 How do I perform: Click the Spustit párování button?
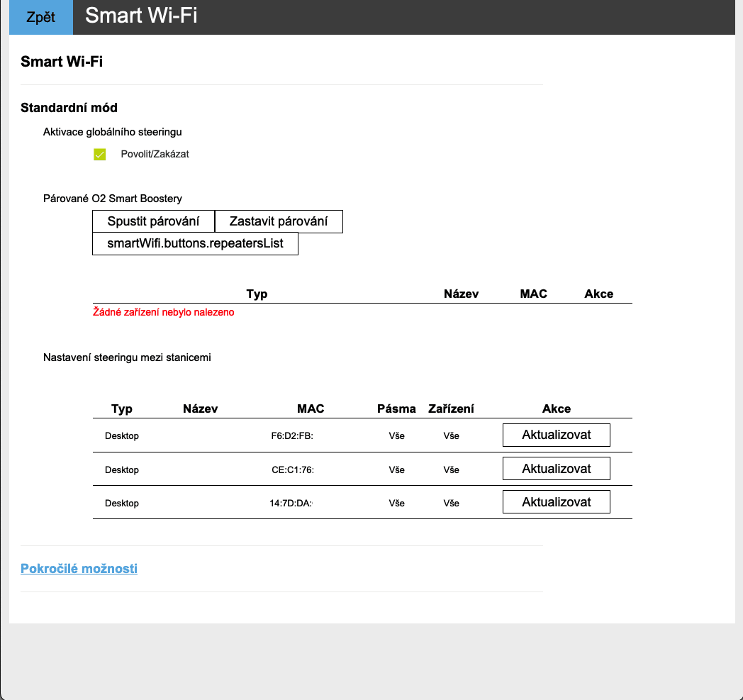[x=153, y=221]
